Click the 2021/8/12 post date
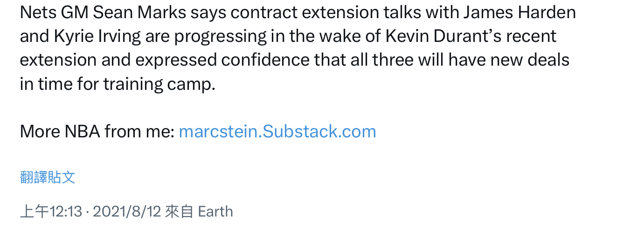The image size is (644, 230). [x=127, y=212]
